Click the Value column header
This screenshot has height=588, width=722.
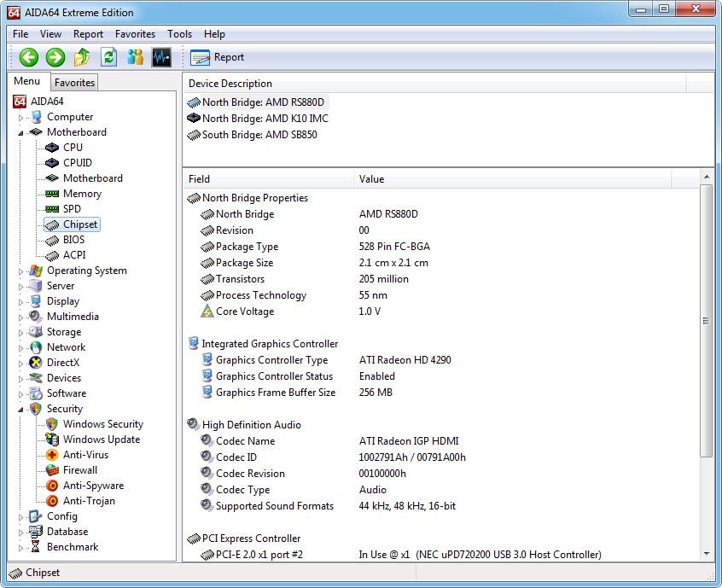(513, 179)
